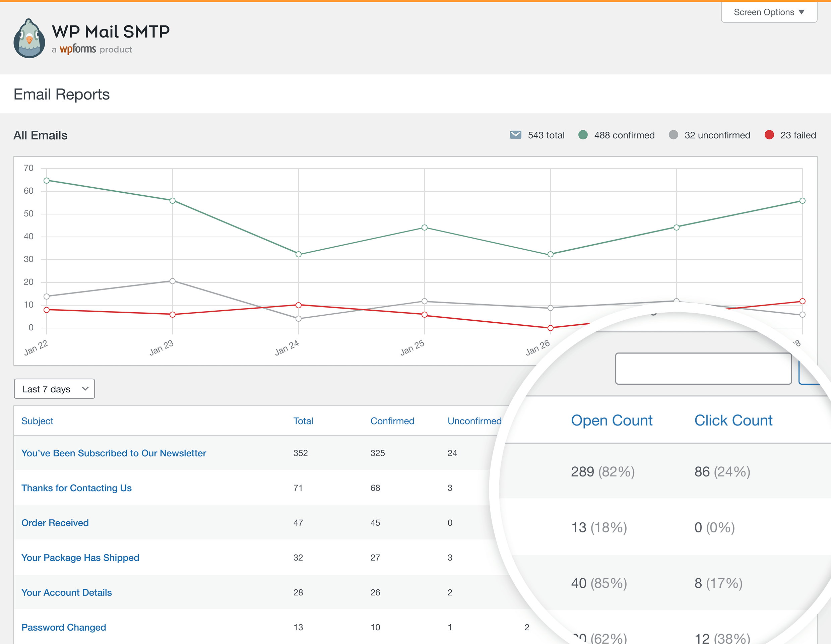Sort the table by Subject column
Image resolution: width=831 pixels, height=644 pixels.
click(x=37, y=421)
